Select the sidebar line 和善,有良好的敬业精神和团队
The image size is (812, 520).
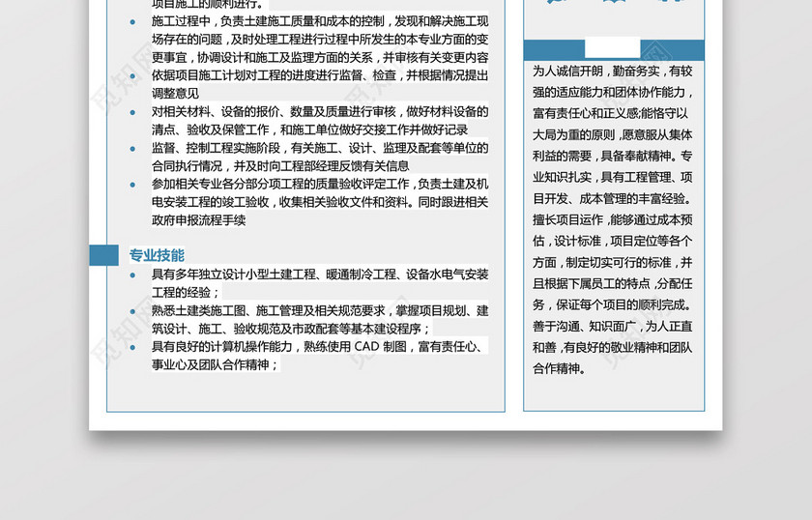point(613,347)
